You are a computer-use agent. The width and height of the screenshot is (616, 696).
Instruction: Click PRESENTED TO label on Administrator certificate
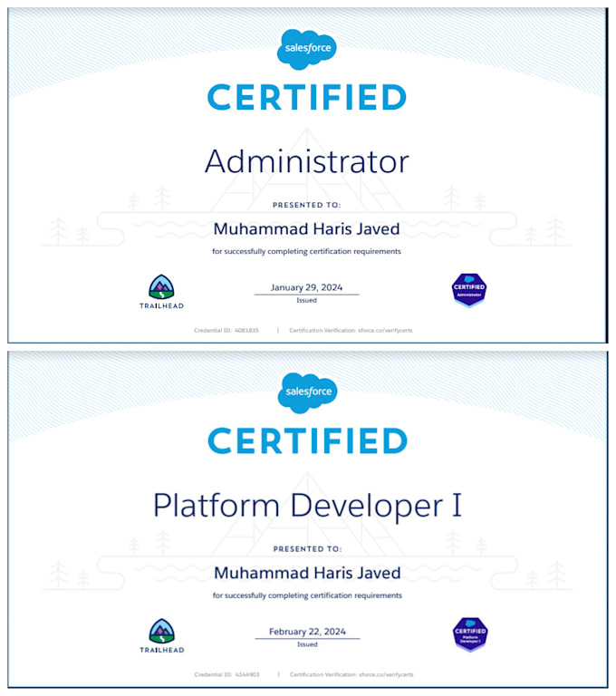(307, 205)
